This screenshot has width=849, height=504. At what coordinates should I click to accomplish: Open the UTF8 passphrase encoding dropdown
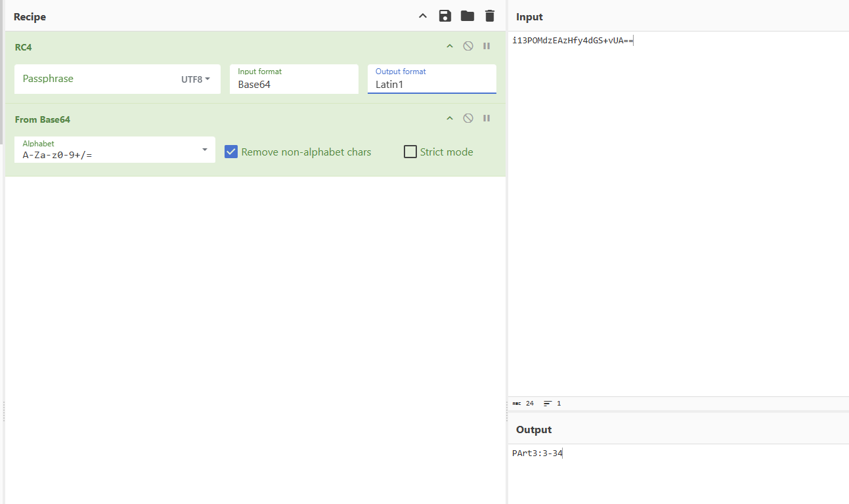tap(196, 79)
